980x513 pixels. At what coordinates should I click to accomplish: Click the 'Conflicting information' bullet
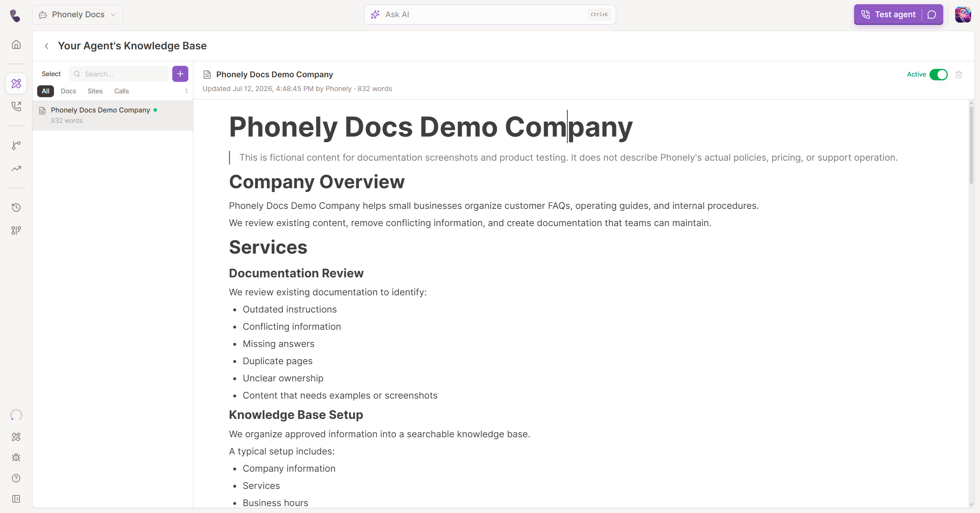coord(292,327)
